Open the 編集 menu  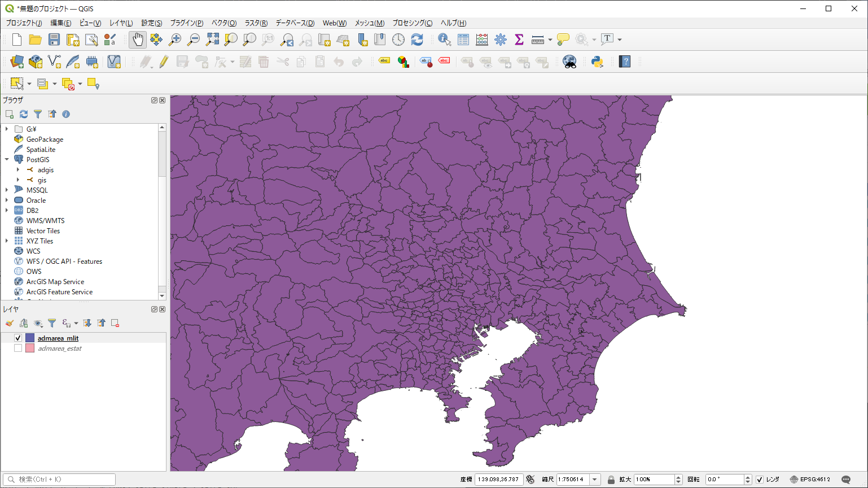(61, 23)
